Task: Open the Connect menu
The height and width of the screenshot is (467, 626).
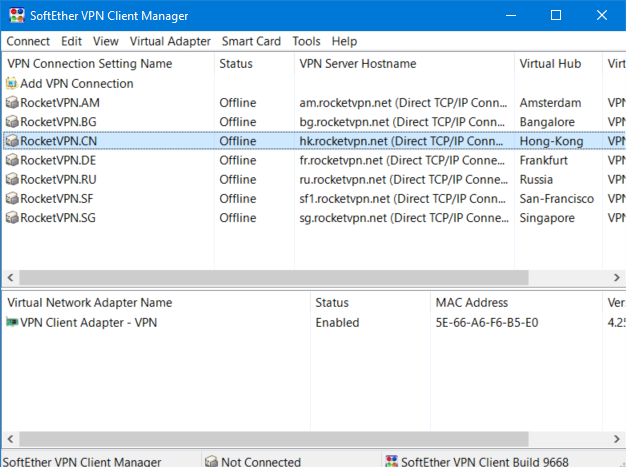Action: [x=28, y=41]
